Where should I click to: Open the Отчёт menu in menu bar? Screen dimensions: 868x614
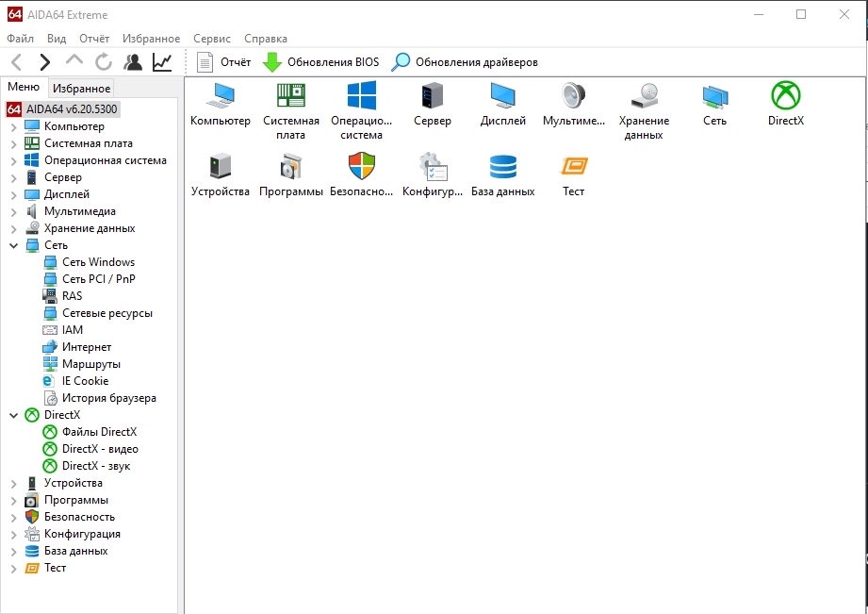click(x=94, y=39)
